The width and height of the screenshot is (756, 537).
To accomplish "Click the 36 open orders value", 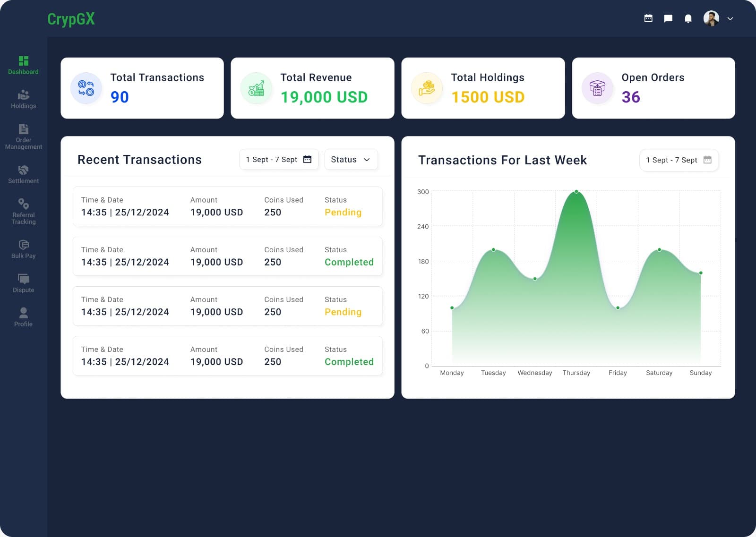I will [x=631, y=97].
